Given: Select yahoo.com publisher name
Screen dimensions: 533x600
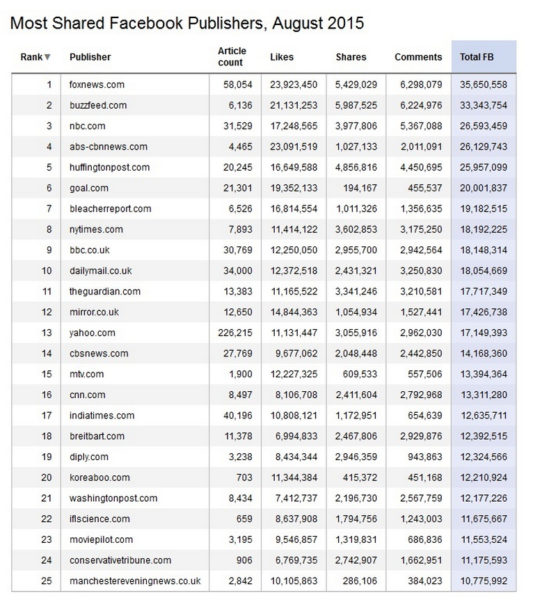Looking at the screenshot, I should [x=92, y=333].
